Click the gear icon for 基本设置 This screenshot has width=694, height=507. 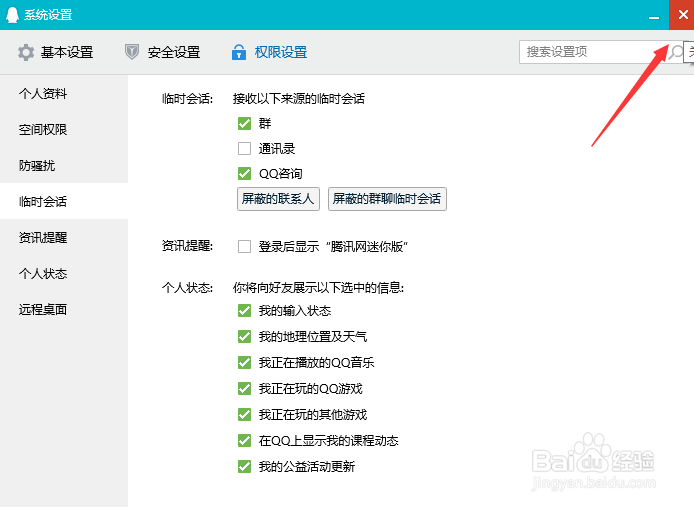pos(26,52)
